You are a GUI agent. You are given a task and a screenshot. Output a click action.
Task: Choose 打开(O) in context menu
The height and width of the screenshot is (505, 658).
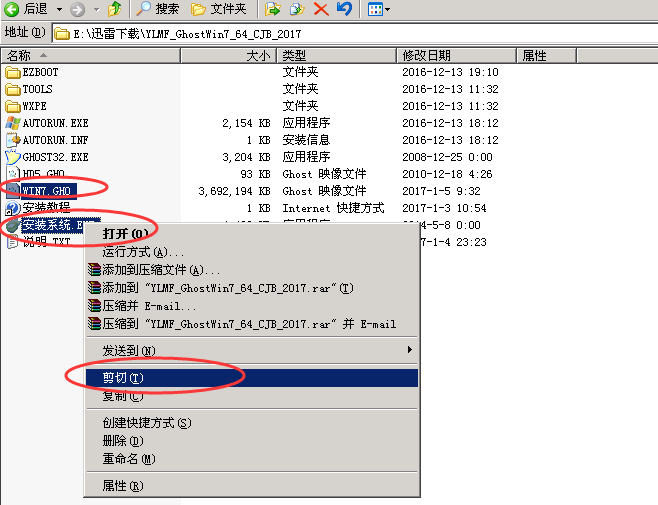[252, 234]
